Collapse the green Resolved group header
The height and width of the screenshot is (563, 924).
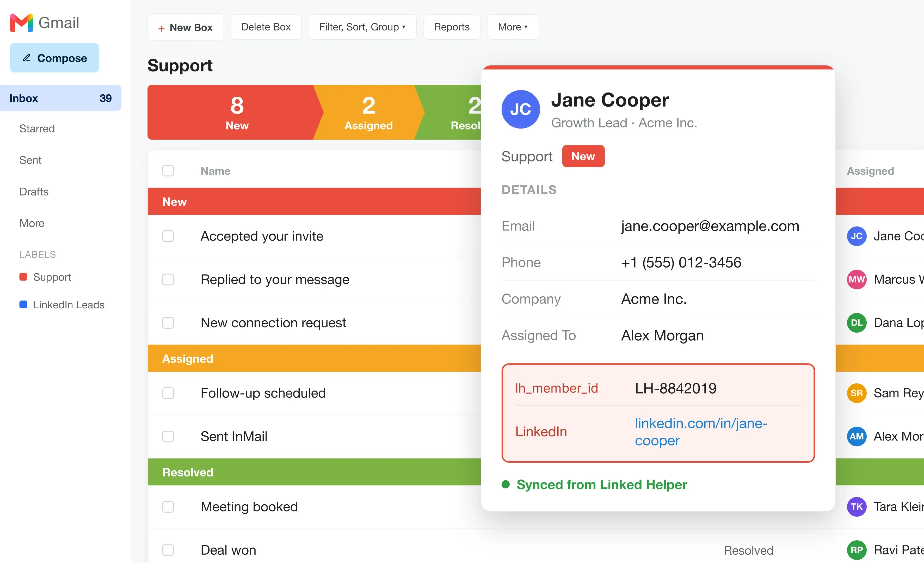pos(314,472)
